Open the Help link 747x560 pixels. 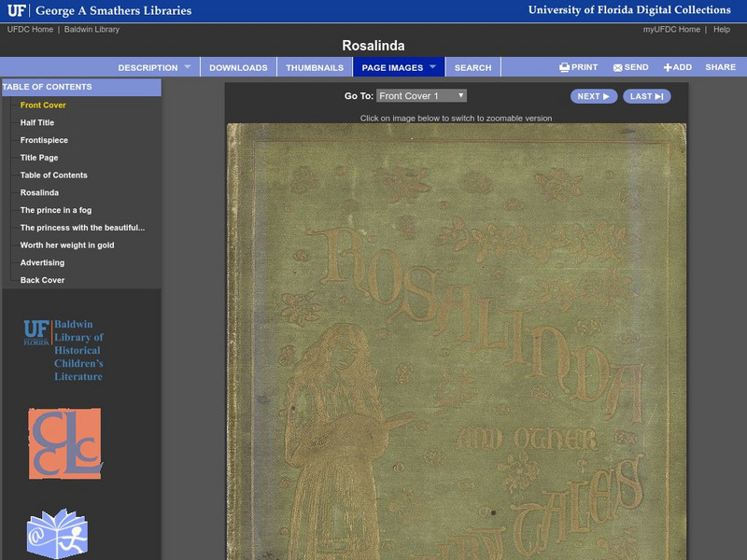[722, 30]
